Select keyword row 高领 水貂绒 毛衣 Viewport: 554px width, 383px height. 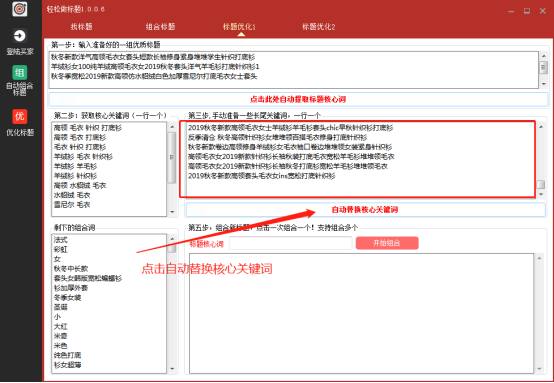click(x=80, y=185)
